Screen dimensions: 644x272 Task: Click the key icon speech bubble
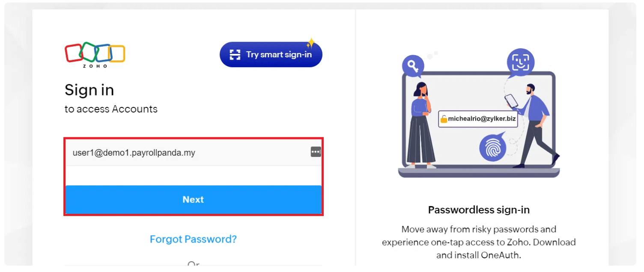(x=413, y=66)
